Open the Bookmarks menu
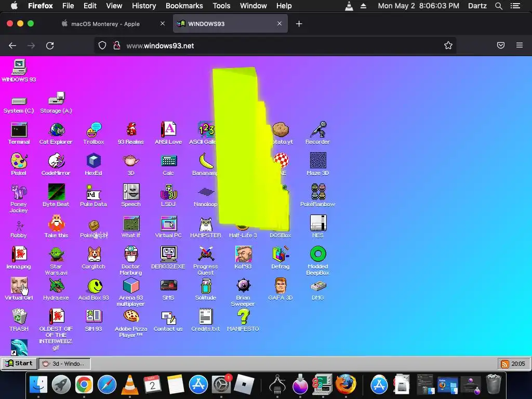This screenshot has width=532, height=399. 184,6
